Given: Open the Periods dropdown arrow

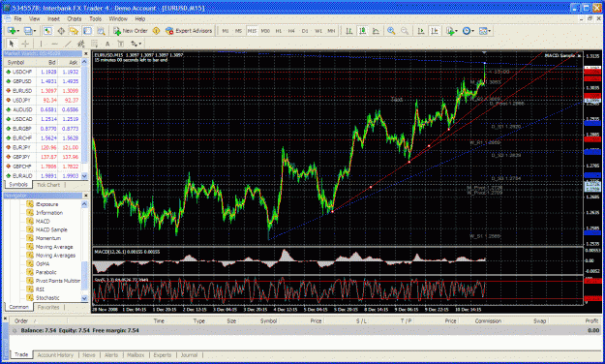Looking at the screenshot, I should click(473, 31).
